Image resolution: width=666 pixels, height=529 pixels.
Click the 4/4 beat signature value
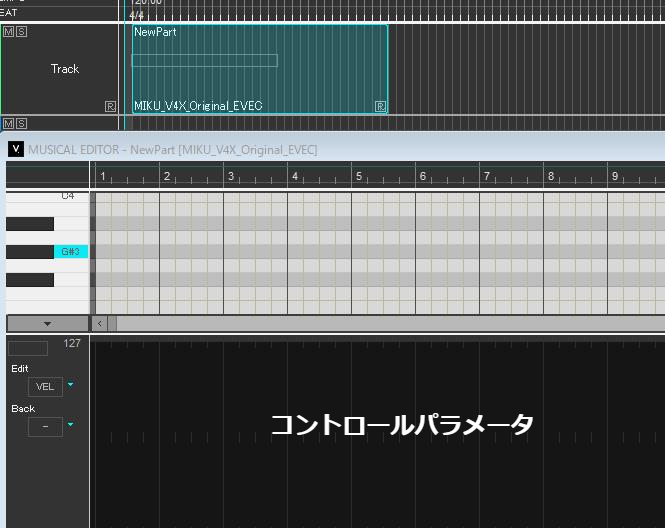pyautogui.click(x=137, y=15)
